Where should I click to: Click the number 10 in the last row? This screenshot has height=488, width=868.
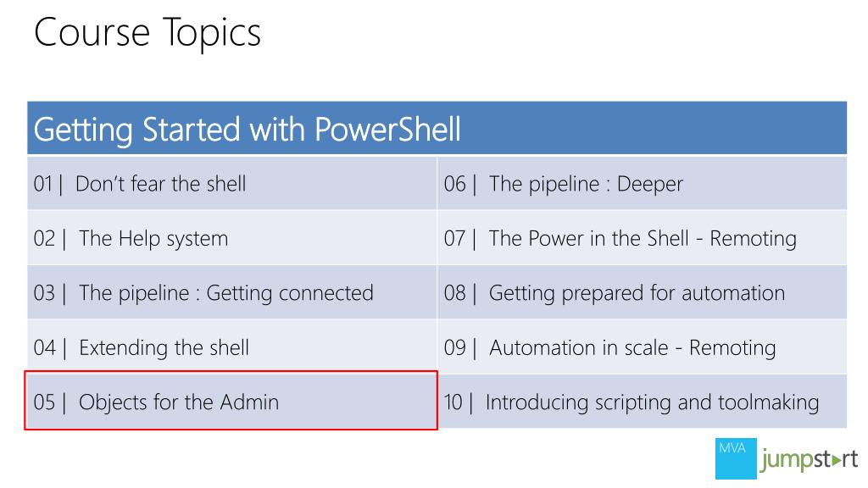pos(453,402)
